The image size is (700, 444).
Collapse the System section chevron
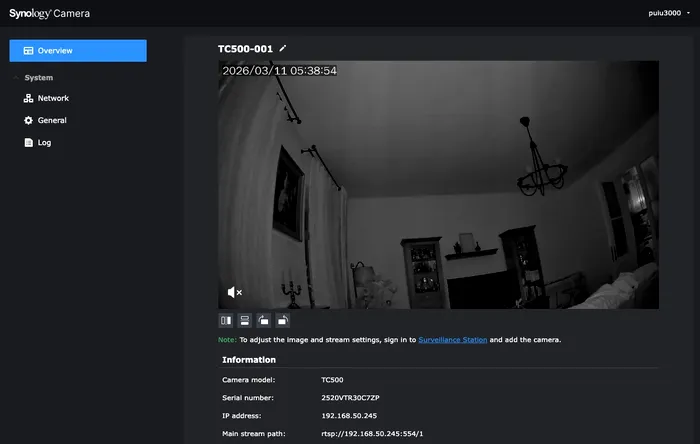click(16, 78)
